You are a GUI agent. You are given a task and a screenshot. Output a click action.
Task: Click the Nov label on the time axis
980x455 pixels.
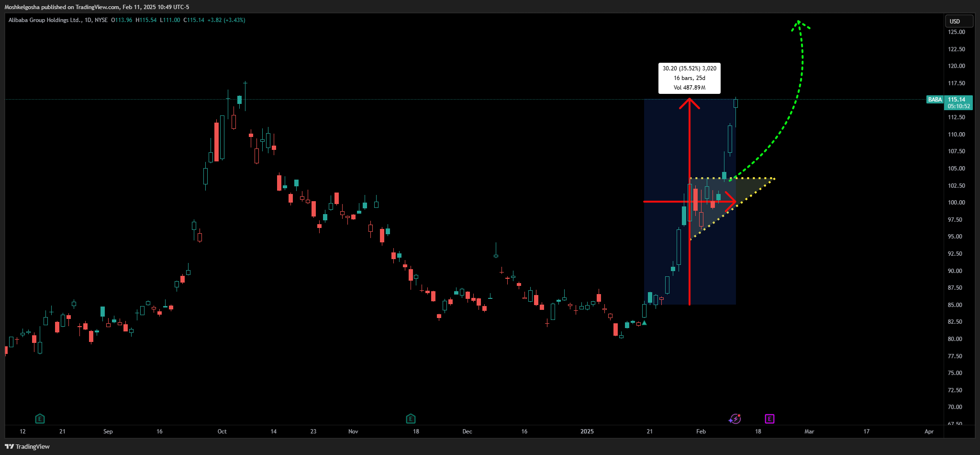click(353, 432)
